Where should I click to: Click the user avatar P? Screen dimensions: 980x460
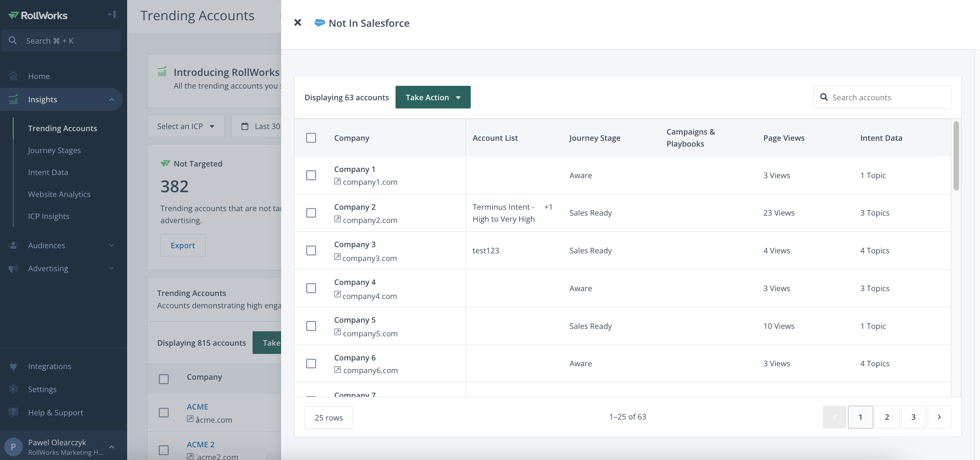point(13,447)
